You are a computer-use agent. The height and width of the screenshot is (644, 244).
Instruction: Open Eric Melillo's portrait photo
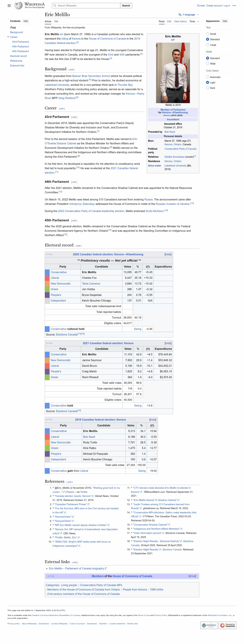point(173,73)
